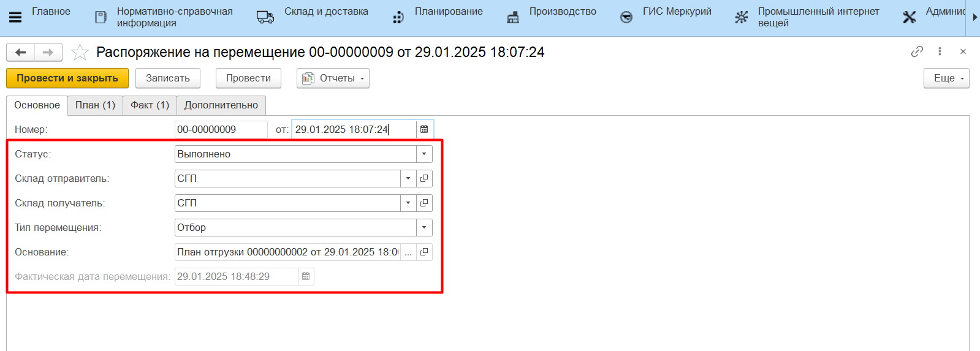980x351 pixels.
Task: Click Провести и закрыть button
Action: point(67,78)
